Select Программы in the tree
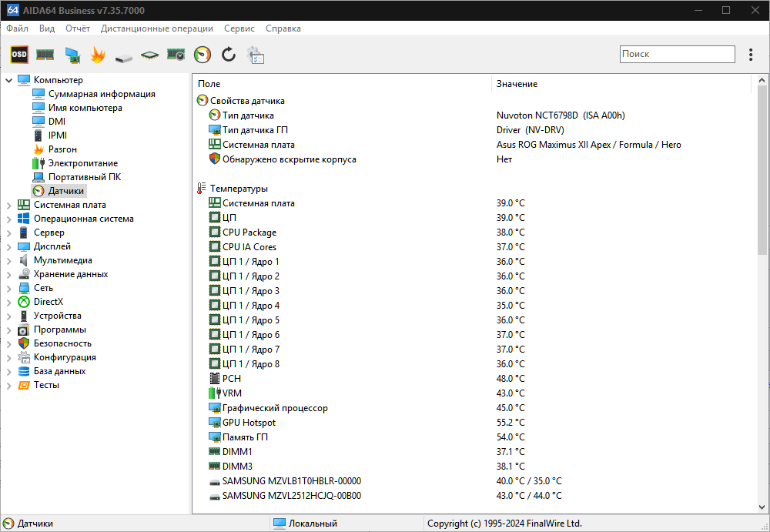The height and width of the screenshot is (532, 770). click(60, 330)
